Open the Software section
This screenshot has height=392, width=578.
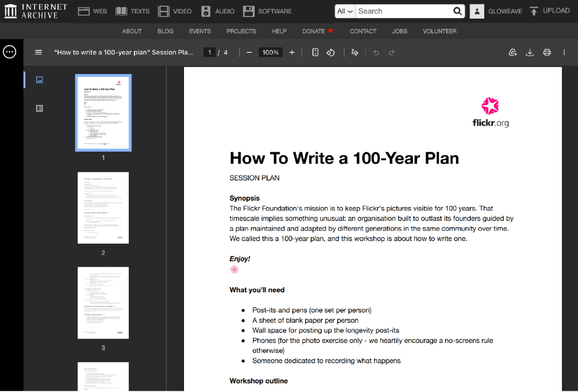(267, 11)
